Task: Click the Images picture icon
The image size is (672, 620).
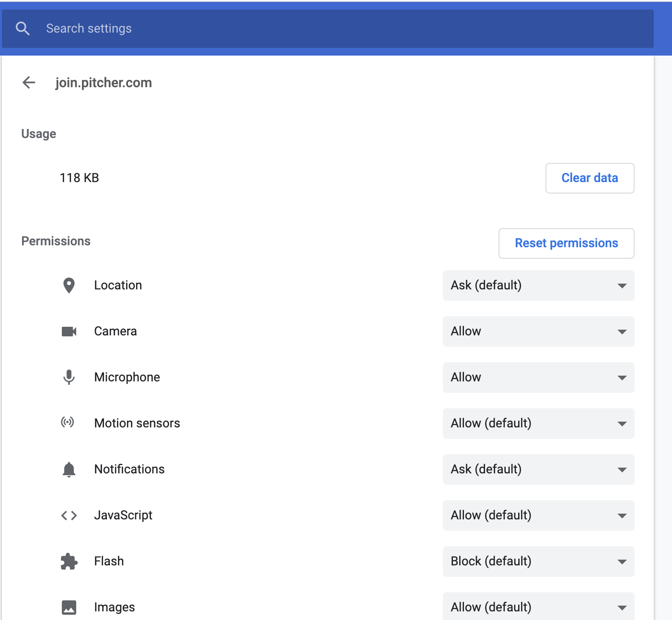Action: point(69,608)
